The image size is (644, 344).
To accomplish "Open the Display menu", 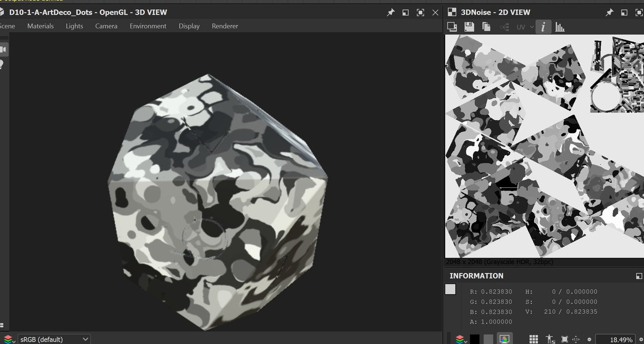I will tap(189, 26).
